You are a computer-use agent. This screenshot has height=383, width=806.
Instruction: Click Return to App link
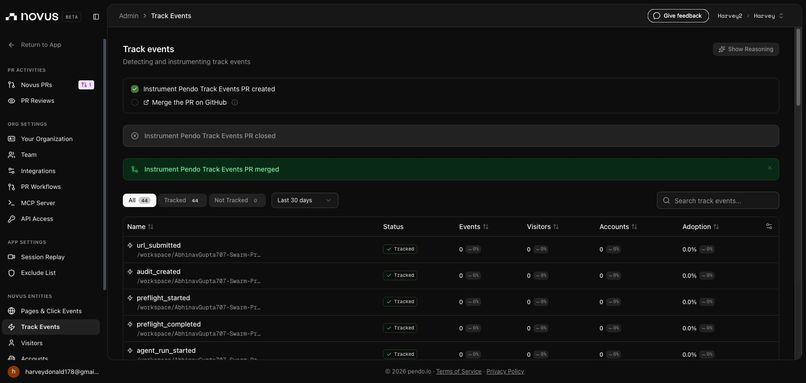point(41,45)
